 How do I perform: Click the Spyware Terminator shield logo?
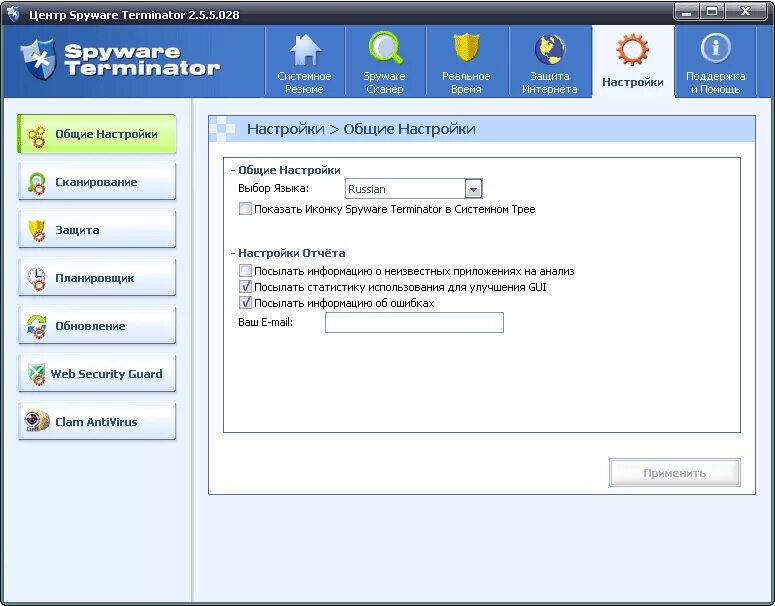click(x=39, y=60)
